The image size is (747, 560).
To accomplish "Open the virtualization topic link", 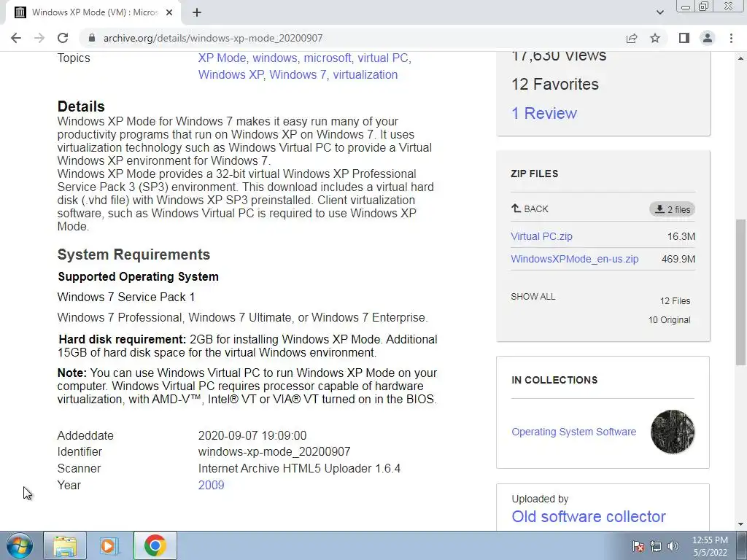I will click(365, 75).
